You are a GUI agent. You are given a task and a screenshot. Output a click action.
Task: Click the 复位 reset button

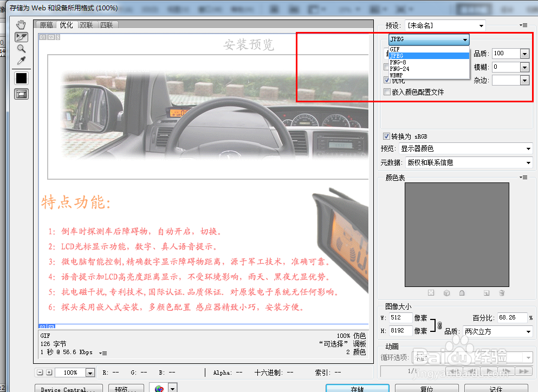coord(426,389)
